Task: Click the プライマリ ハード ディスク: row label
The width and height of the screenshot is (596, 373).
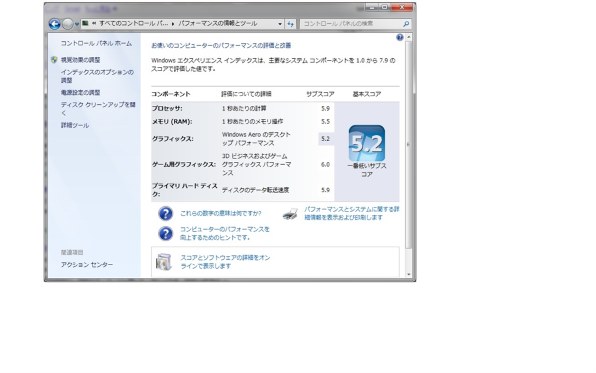Action: [x=185, y=190]
